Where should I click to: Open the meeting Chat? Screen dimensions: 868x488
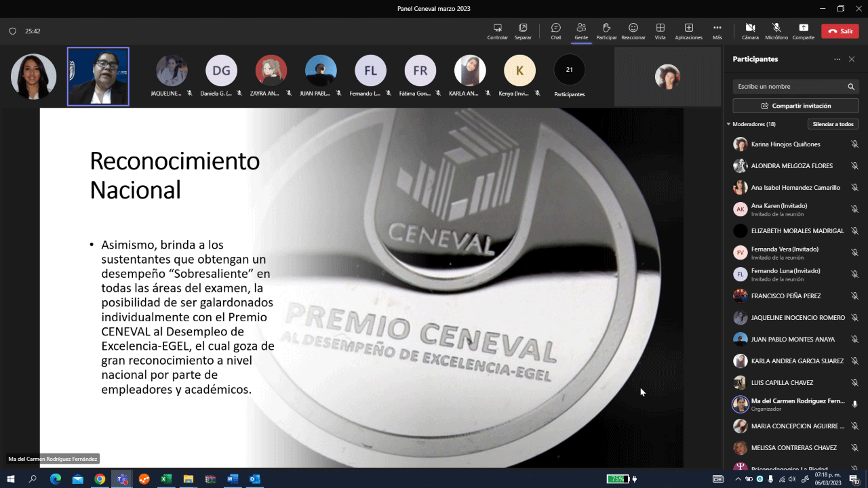coord(556,31)
